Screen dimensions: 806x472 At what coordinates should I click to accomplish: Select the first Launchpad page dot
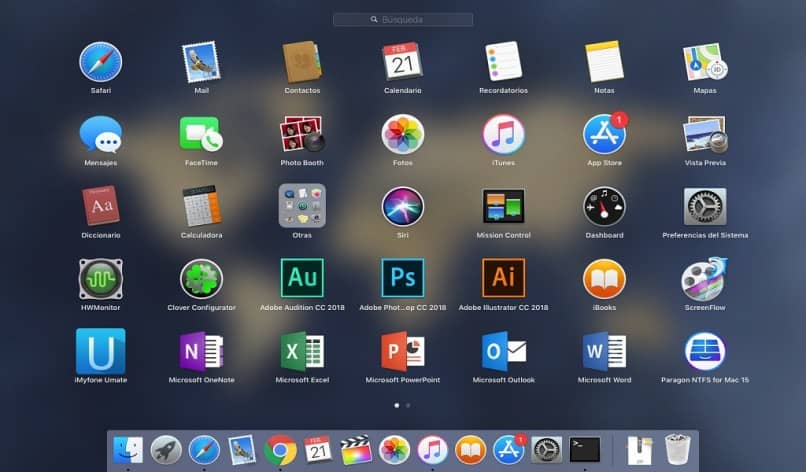(396, 405)
